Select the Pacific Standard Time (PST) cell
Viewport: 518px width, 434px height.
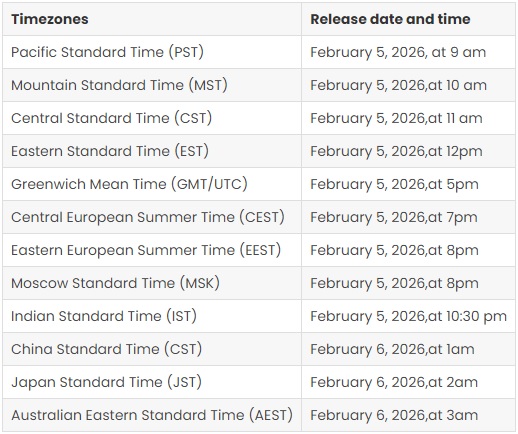[x=152, y=52]
